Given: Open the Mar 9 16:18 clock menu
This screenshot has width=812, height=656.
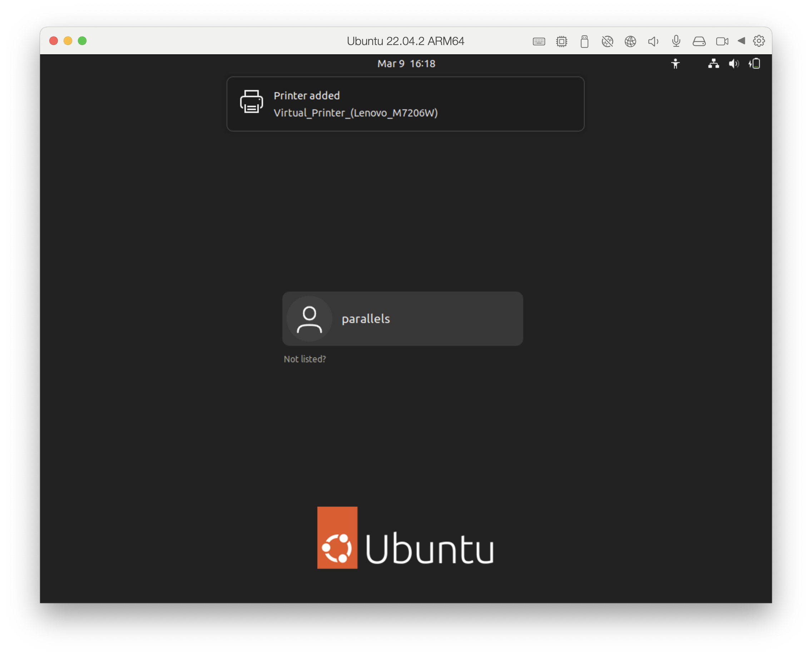Looking at the screenshot, I should [406, 64].
